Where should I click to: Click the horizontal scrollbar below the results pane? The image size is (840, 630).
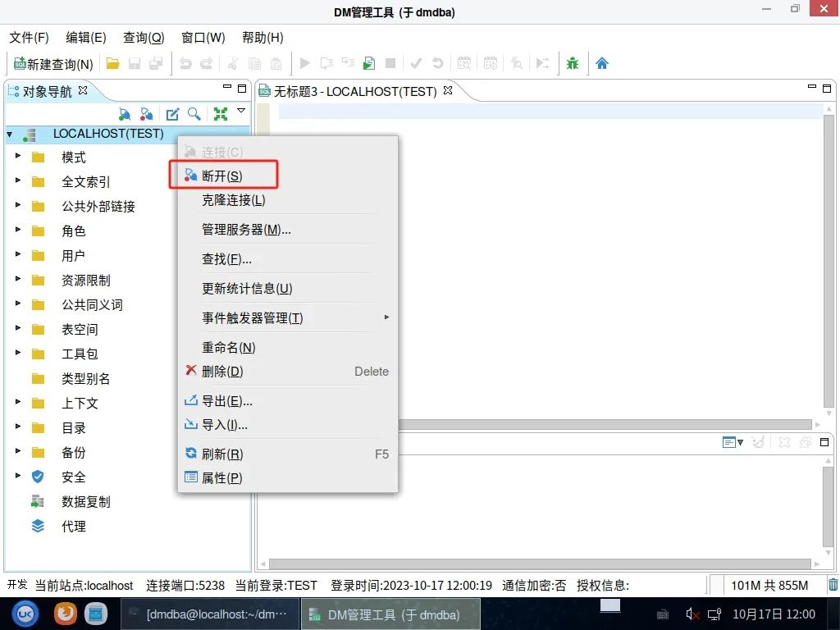[x=541, y=564]
